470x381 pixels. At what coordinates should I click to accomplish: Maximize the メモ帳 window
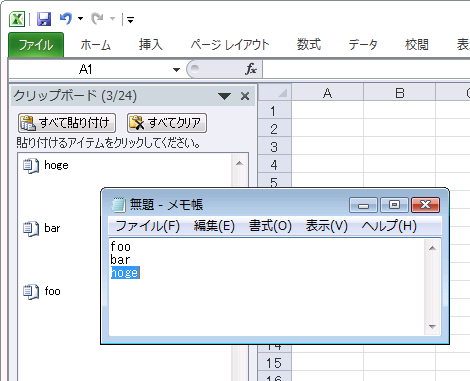[394, 205]
